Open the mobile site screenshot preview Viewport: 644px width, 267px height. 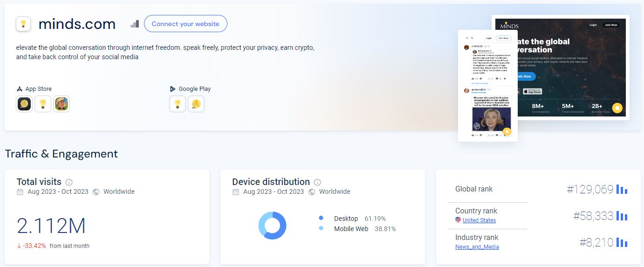point(487,86)
